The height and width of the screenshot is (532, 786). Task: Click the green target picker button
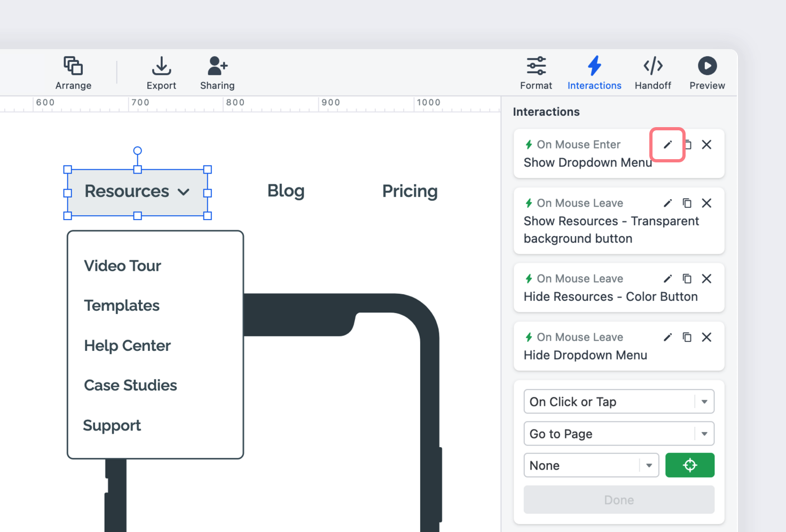pyautogui.click(x=690, y=465)
